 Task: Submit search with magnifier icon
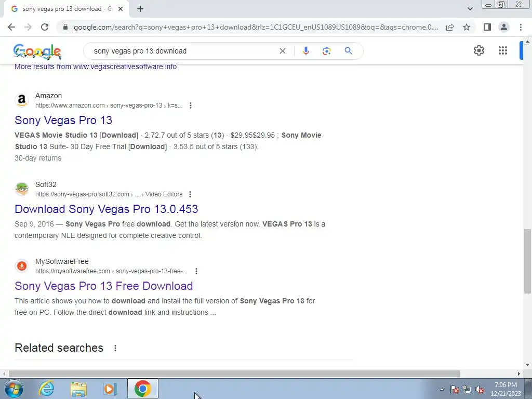click(x=348, y=51)
